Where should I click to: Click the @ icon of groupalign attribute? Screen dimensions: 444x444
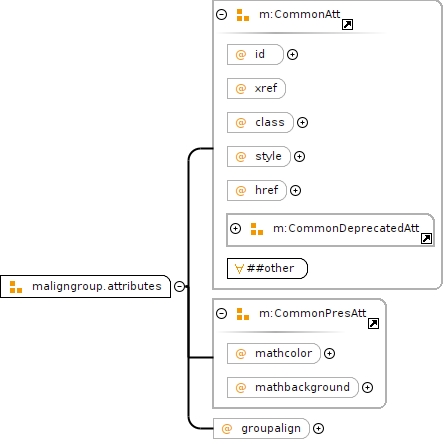[226, 428]
